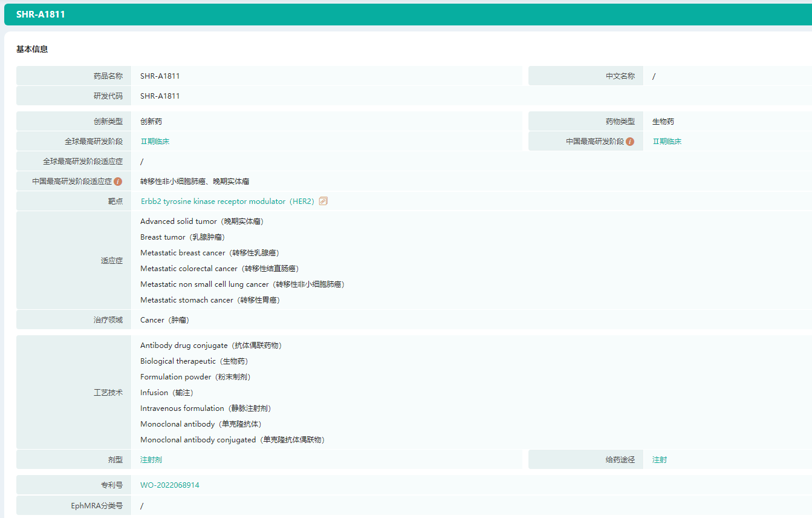Click the 中文名称 field label
Viewport: 812px width, 518px height.
[620, 76]
